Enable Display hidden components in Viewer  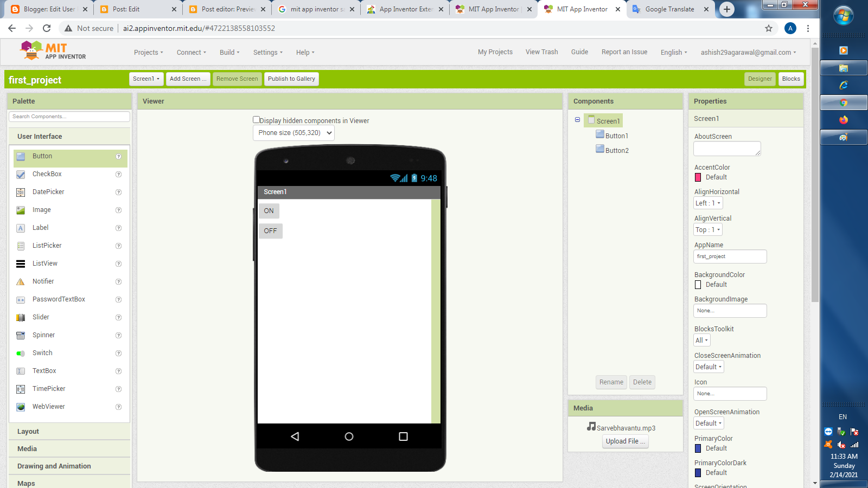point(256,120)
